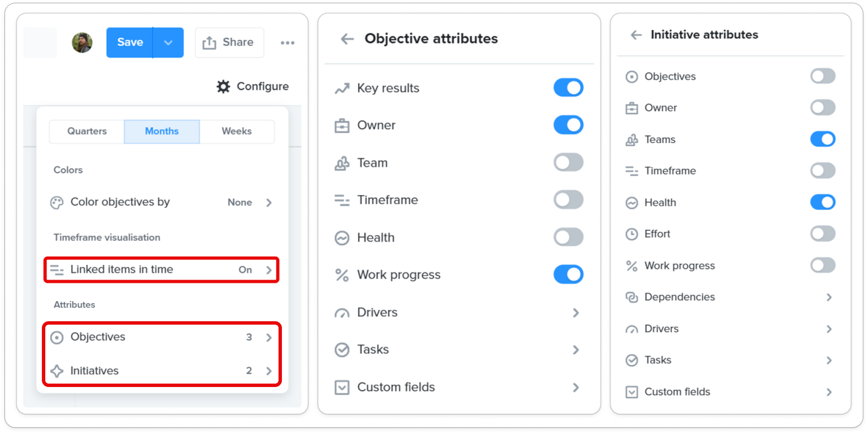Click the three-dots more options icon

[x=287, y=43]
